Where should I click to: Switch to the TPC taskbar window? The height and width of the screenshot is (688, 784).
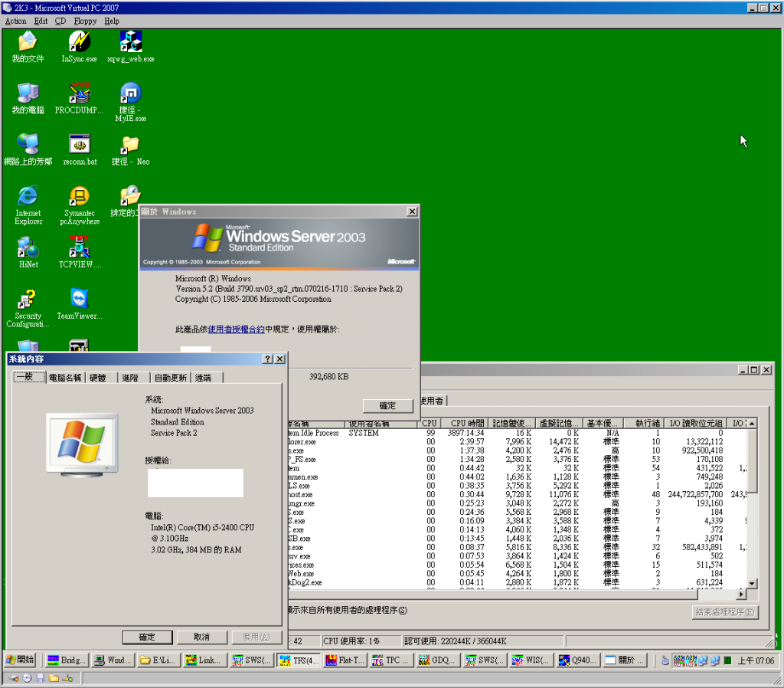(390, 660)
